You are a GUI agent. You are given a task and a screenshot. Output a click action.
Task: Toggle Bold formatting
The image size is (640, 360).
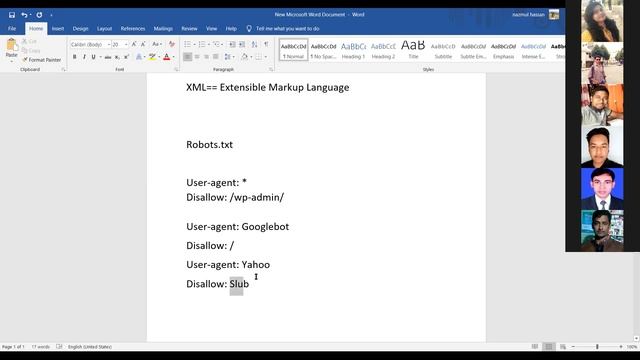tap(74, 57)
